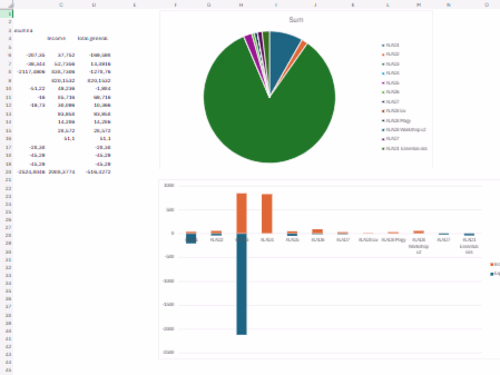Select row 4 header

7,38
